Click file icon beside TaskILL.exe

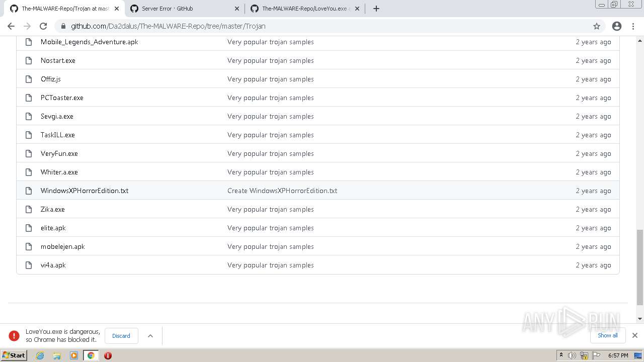pyautogui.click(x=29, y=135)
